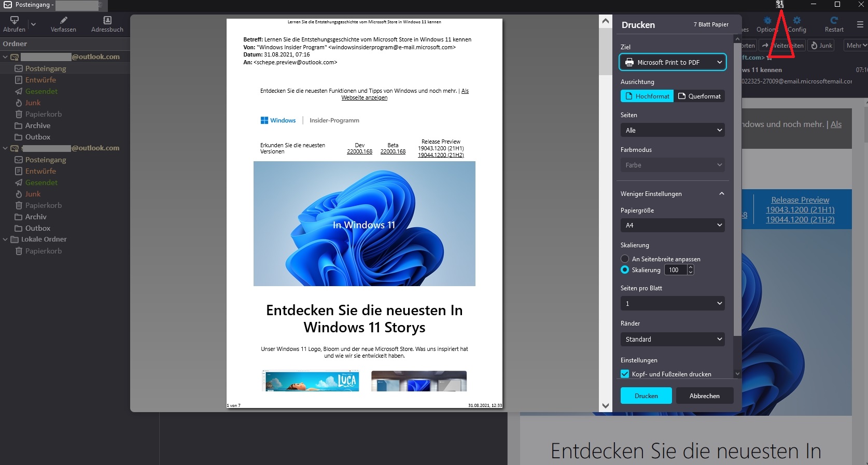
Task: Open the hamburger application menu
Action: click(x=860, y=24)
